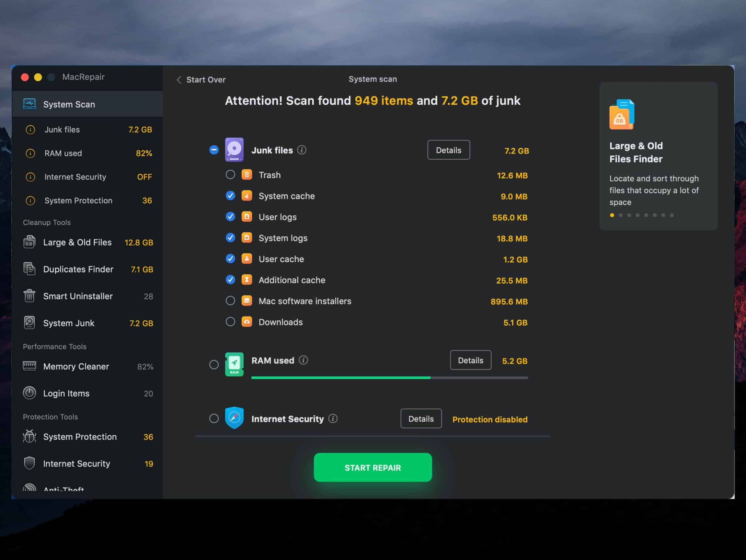Click the System Scan monitor icon
The width and height of the screenshot is (746, 560).
(x=29, y=104)
